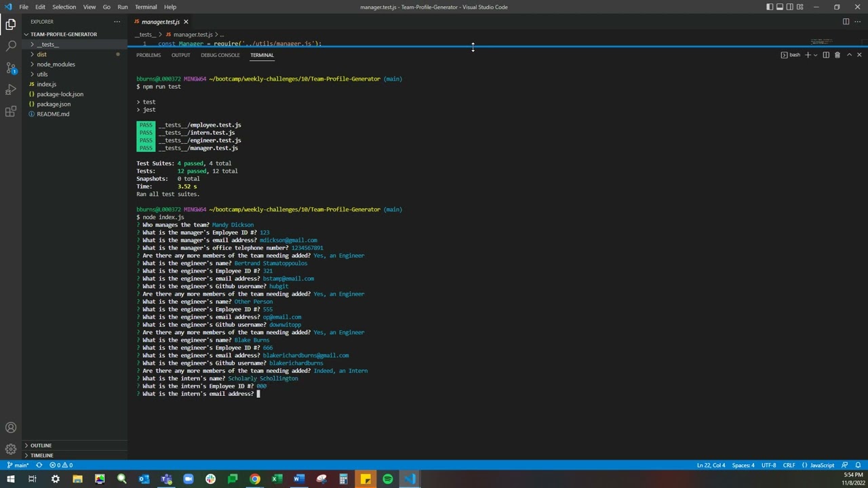Viewport: 868px width, 488px height.
Task: Open the Manage gear menu
Action: (11, 449)
